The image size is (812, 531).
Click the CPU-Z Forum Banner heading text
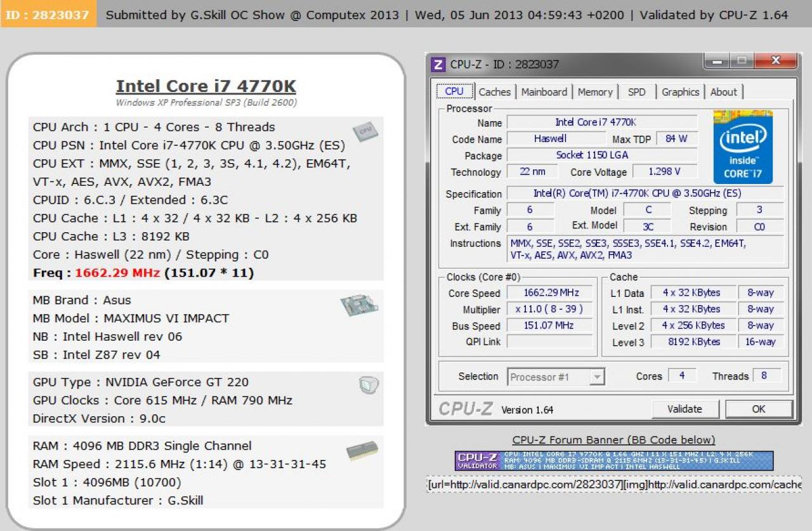coord(613,440)
